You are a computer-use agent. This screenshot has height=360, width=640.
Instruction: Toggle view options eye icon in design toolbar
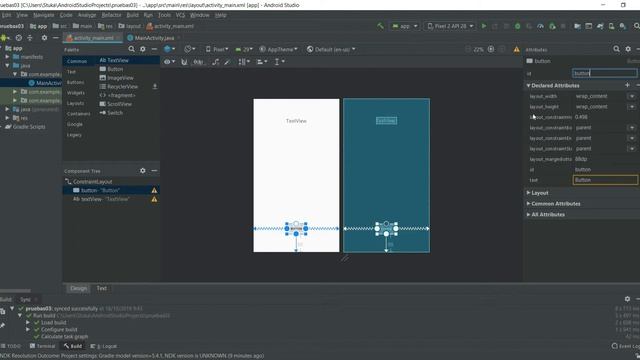(169, 62)
